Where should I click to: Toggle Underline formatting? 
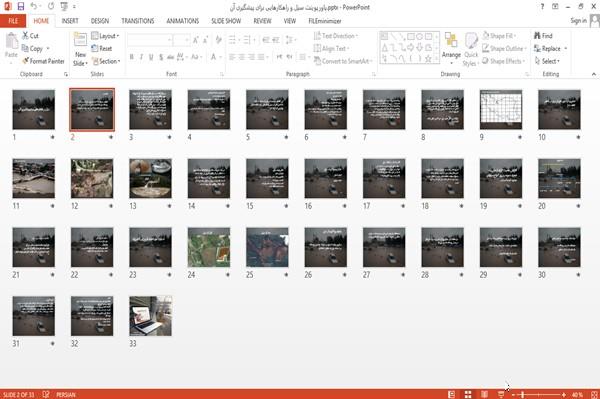click(151, 57)
